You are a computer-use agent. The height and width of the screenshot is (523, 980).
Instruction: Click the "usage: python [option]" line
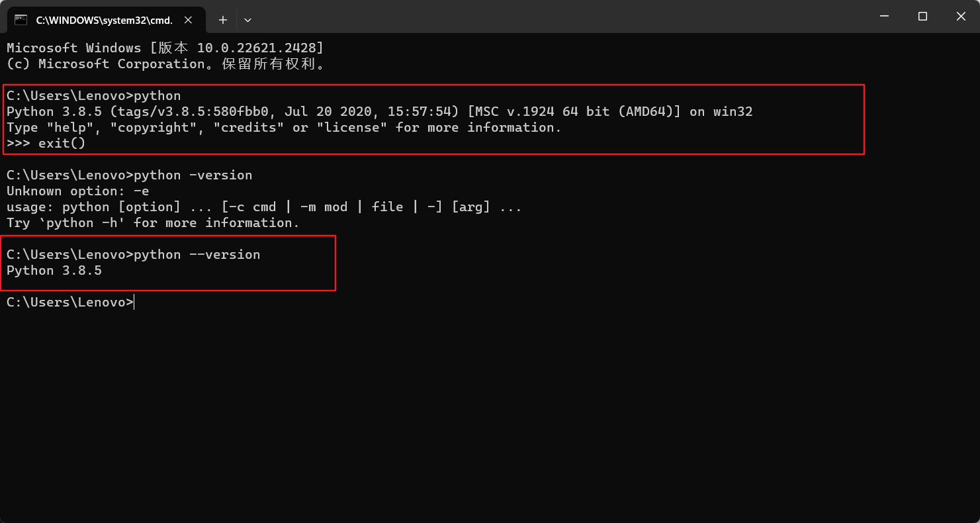264,207
